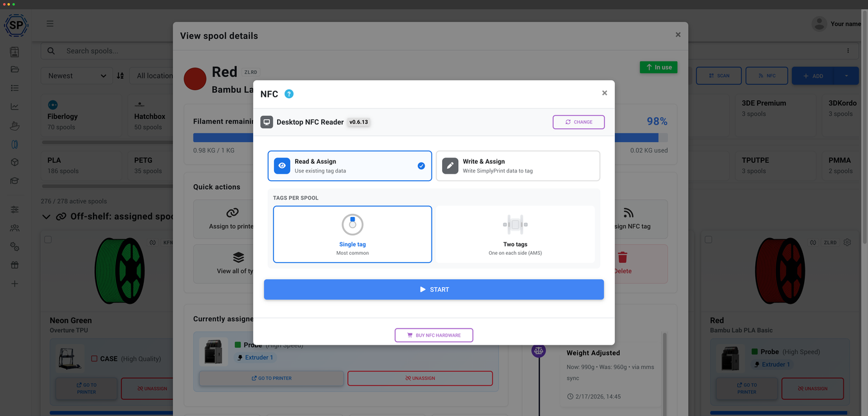868x416 pixels.
Task: Click the Change reader button
Action: (x=578, y=122)
